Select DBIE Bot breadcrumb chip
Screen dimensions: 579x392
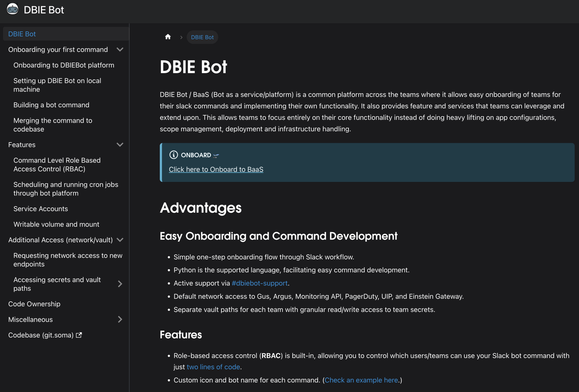coord(202,37)
